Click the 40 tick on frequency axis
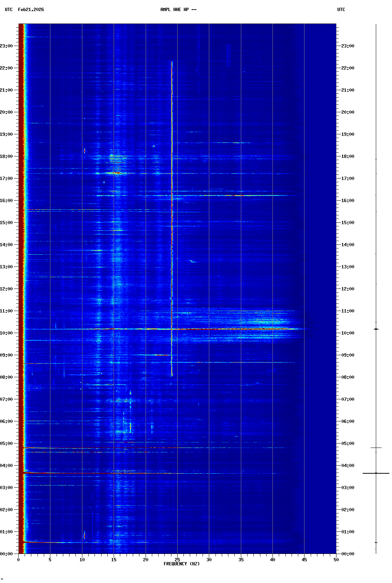The image size is (392, 583). (272, 559)
